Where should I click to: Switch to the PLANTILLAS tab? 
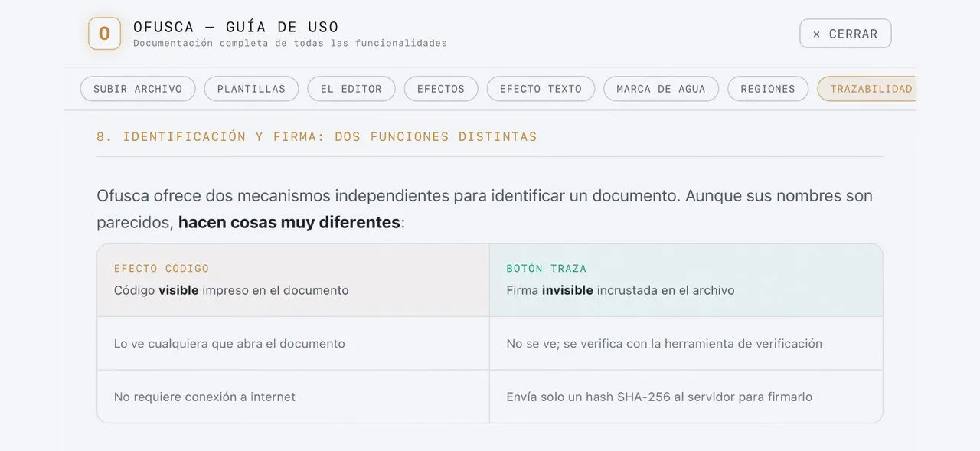[251, 89]
